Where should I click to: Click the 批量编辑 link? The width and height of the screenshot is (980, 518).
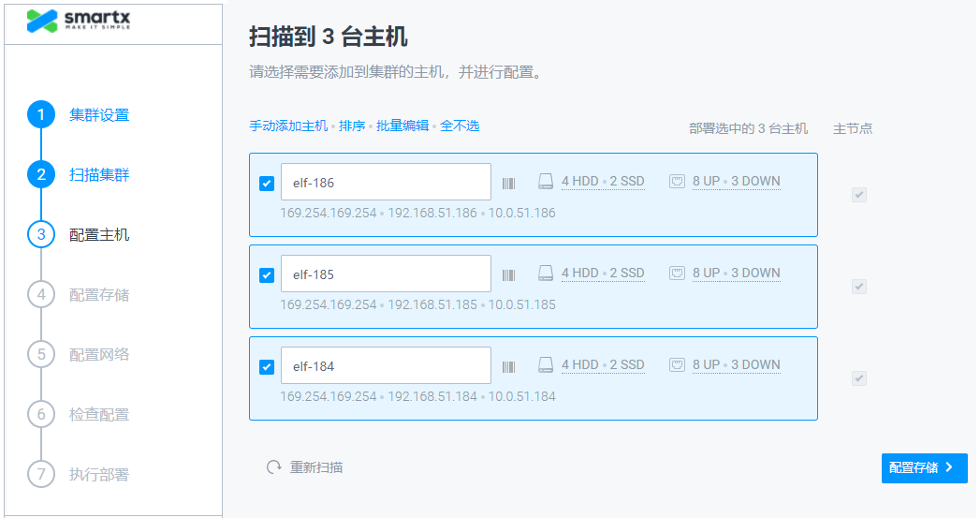tap(402, 126)
